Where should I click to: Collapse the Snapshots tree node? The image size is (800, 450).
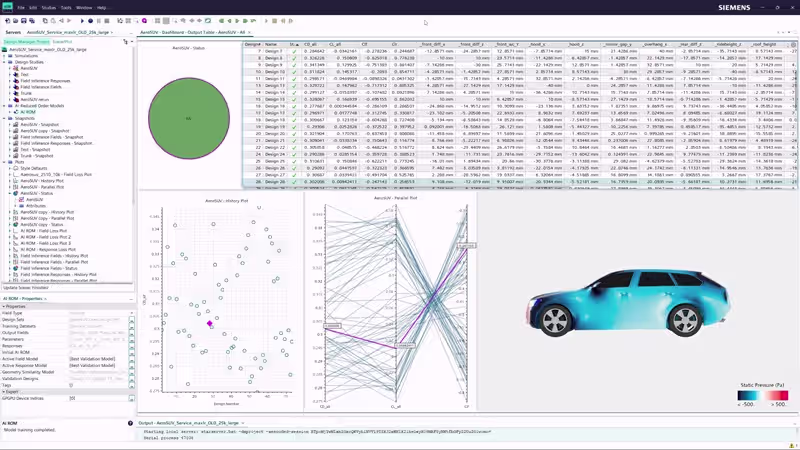5,118
